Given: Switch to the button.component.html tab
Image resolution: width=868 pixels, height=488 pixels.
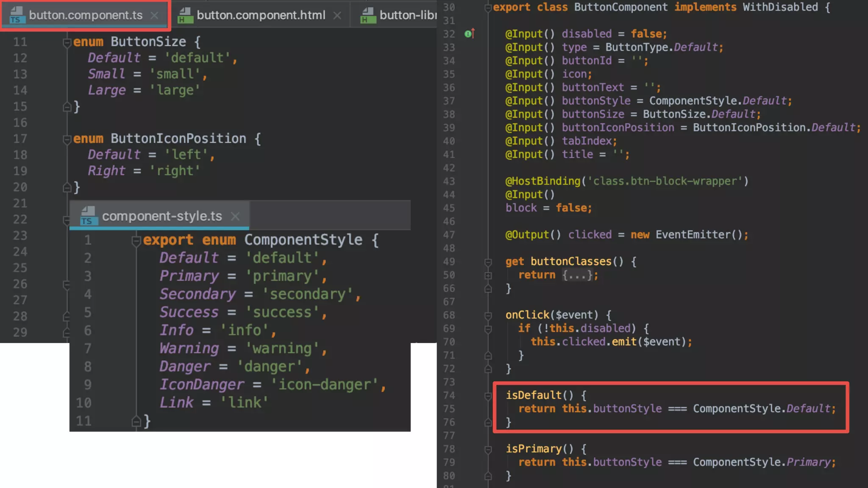Looking at the screenshot, I should 261,15.
